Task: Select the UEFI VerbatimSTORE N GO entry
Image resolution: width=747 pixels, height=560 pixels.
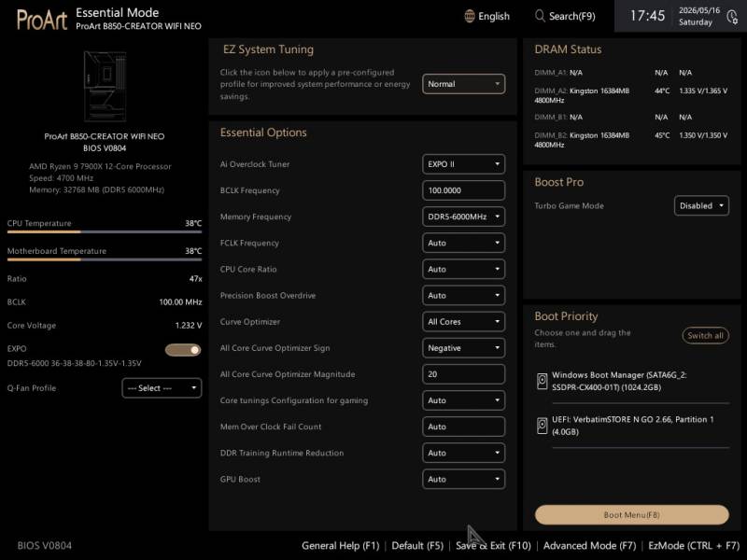Action: (x=632, y=426)
